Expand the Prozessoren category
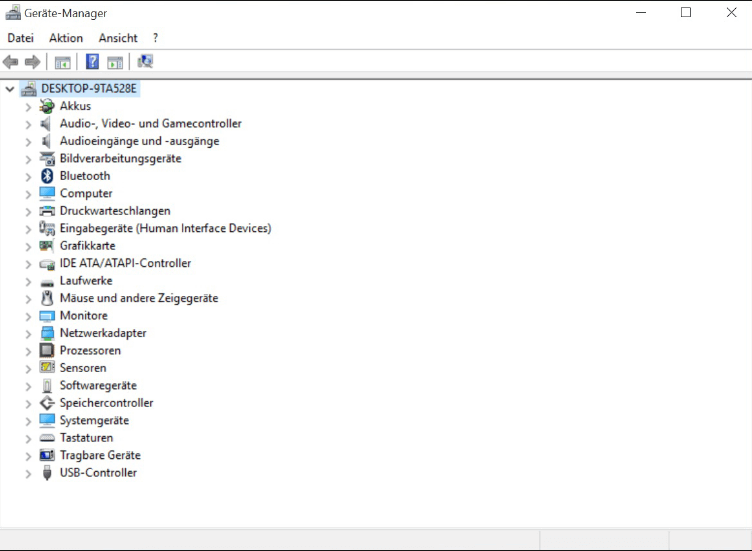This screenshot has width=752, height=551. click(x=28, y=352)
